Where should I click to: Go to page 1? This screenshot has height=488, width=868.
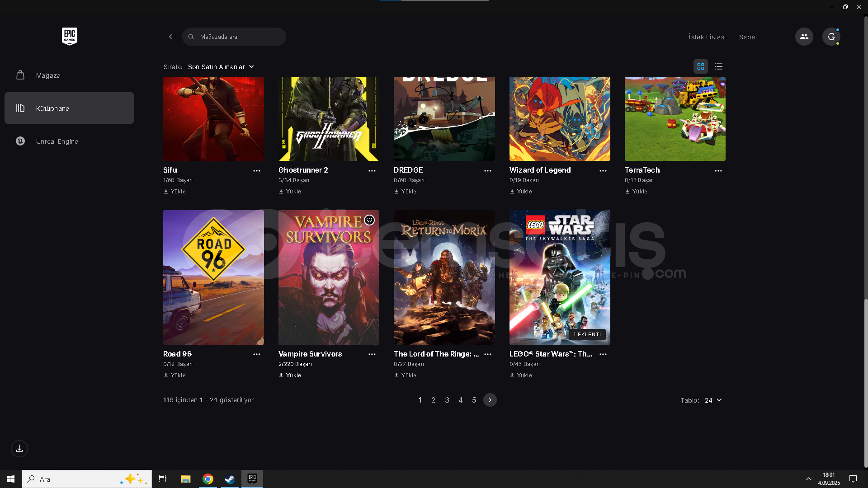420,400
